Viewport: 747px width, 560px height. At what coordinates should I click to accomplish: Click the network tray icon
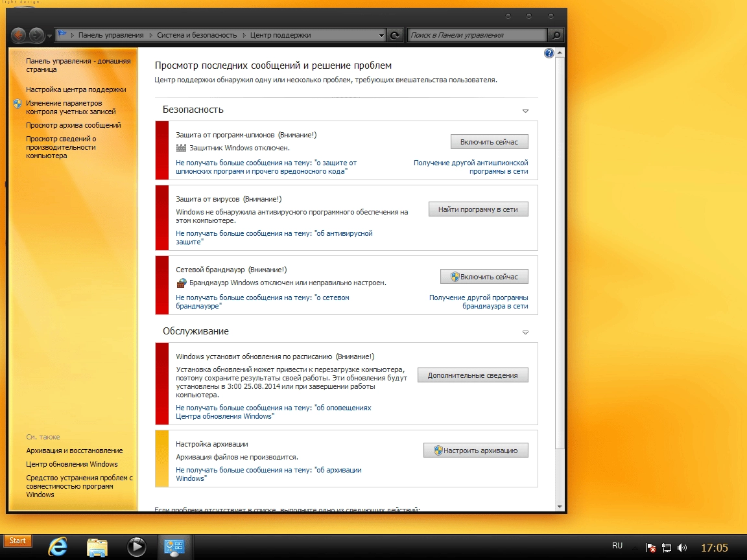click(667, 548)
